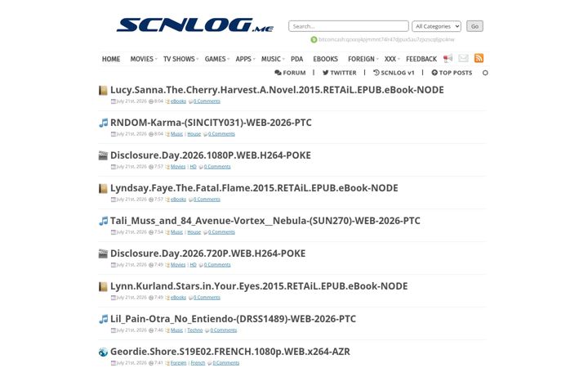Open the All Categories dropdown

click(436, 26)
